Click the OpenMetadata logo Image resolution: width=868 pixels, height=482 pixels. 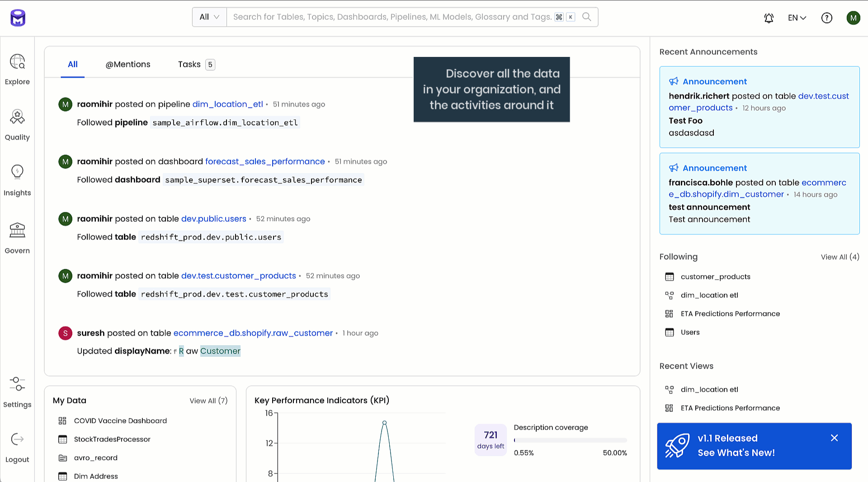tap(18, 18)
